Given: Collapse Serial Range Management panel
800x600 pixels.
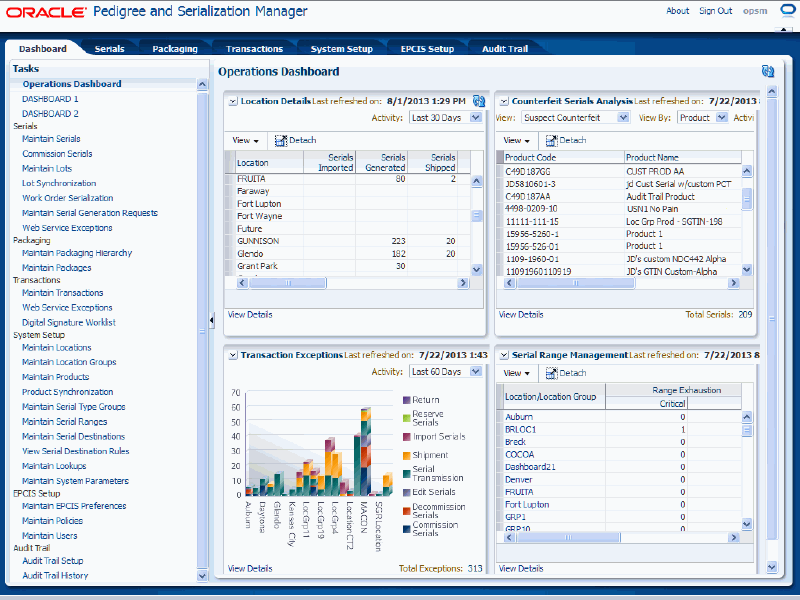Looking at the screenshot, I should tap(504, 355).
